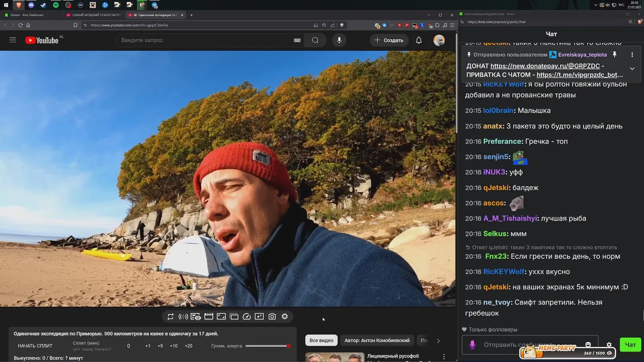Open the Brave main menu icon

pos(451,25)
